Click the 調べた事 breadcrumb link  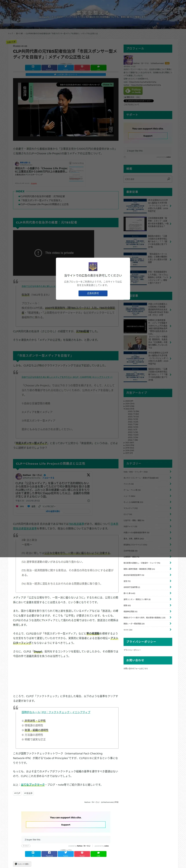pos(20,33)
